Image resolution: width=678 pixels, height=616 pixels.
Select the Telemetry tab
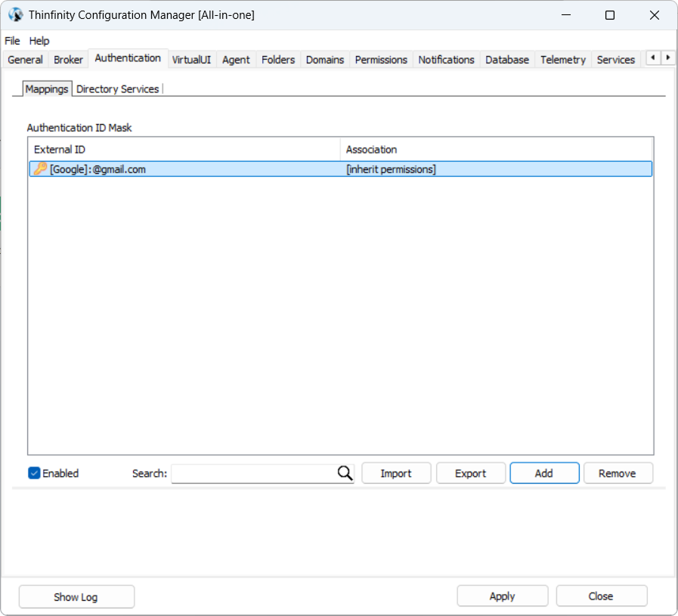pyautogui.click(x=563, y=60)
